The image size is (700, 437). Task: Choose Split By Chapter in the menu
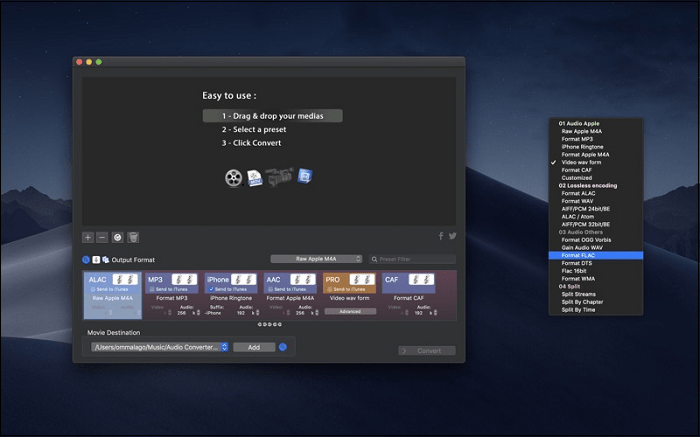point(583,302)
